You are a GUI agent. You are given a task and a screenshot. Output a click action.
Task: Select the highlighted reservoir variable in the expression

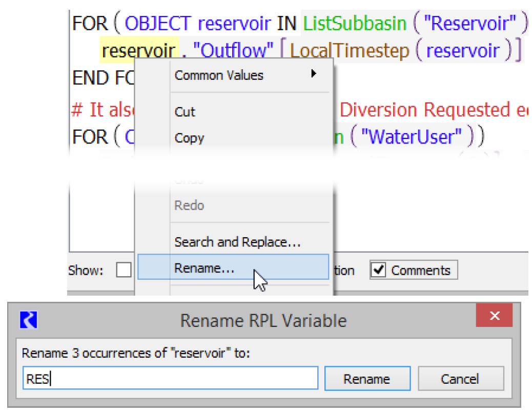click(138, 51)
